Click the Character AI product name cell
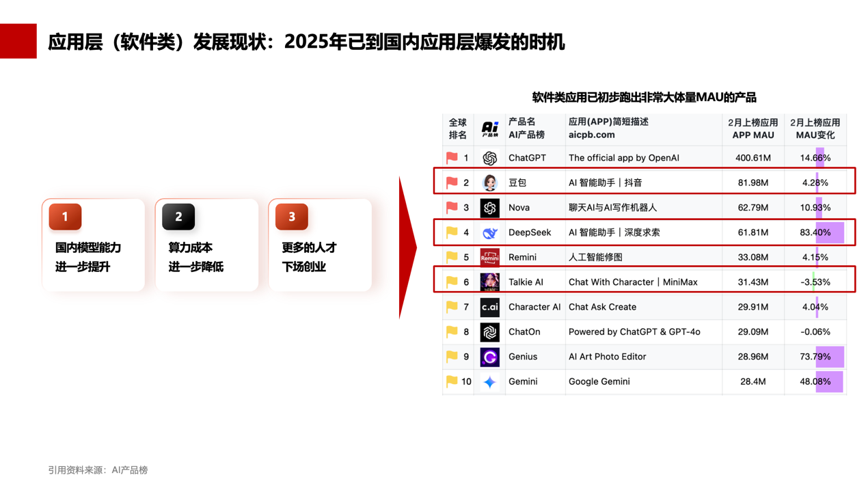 coord(534,307)
